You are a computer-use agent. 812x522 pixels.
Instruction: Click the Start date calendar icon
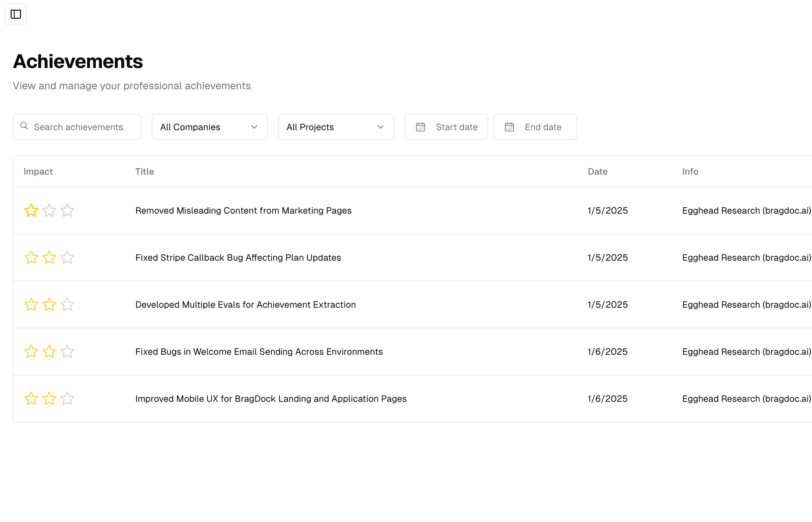click(x=420, y=127)
